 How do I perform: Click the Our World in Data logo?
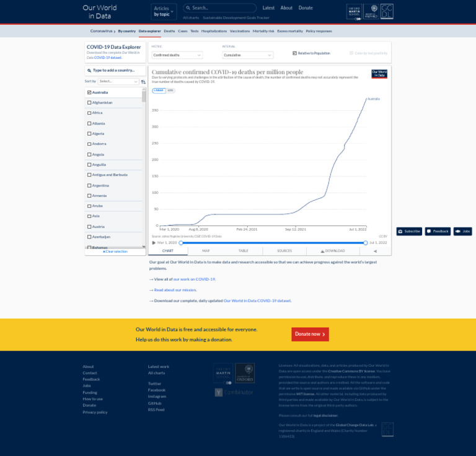tap(100, 12)
